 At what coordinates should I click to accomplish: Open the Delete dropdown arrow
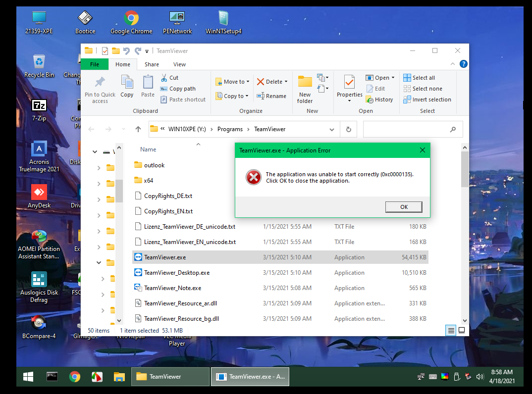tap(286, 82)
